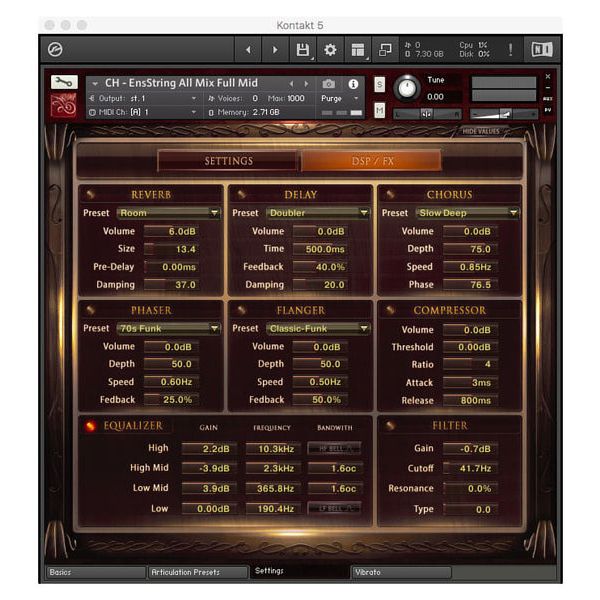The image size is (600, 600).
Task: Open the Output st. 1 dropdown
Action: click(x=143, y=98)
